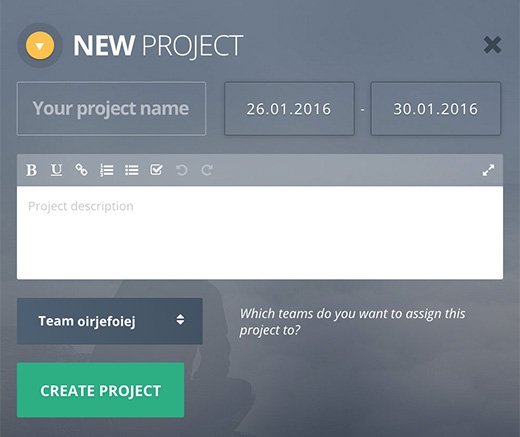Image resolution: width=520 pixels, height=437 pixels.
Task: Pick the start date 26.01.2016
Action: (x=289, y=109)
